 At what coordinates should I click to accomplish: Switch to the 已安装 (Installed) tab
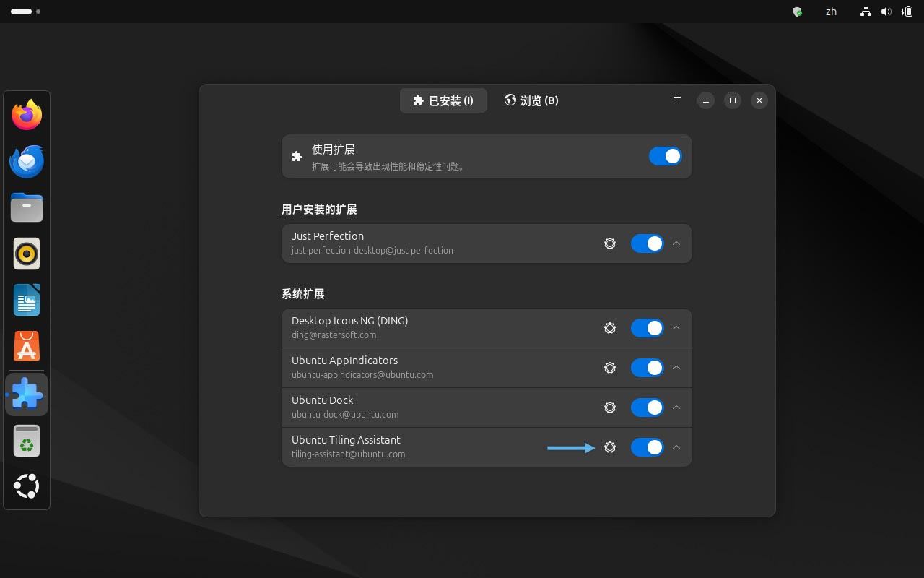coord(443,100)
